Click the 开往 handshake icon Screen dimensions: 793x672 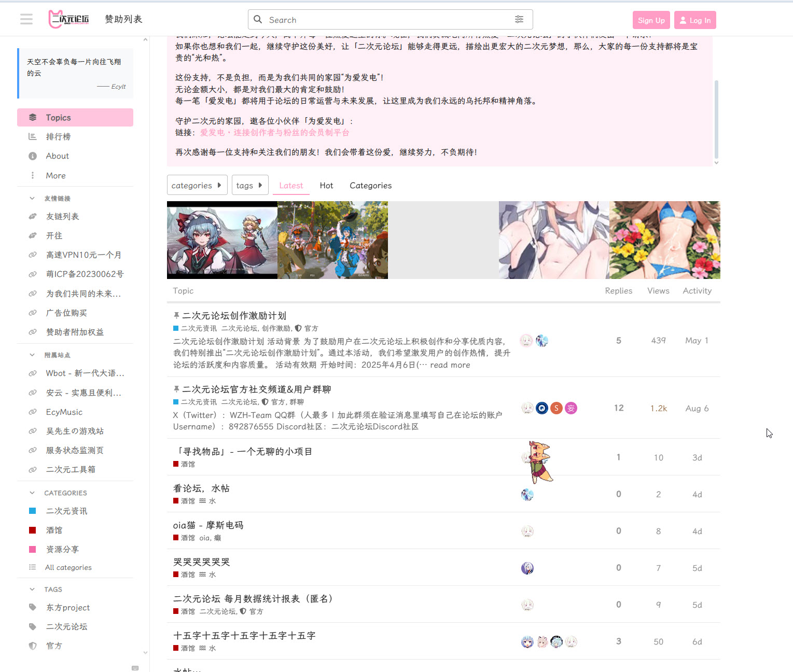[33, 236]
